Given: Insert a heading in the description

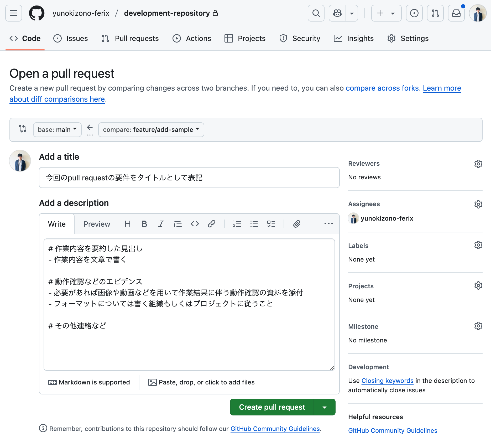Looking at the screenshot, I should pyautogui.click(x=128, y=224).
